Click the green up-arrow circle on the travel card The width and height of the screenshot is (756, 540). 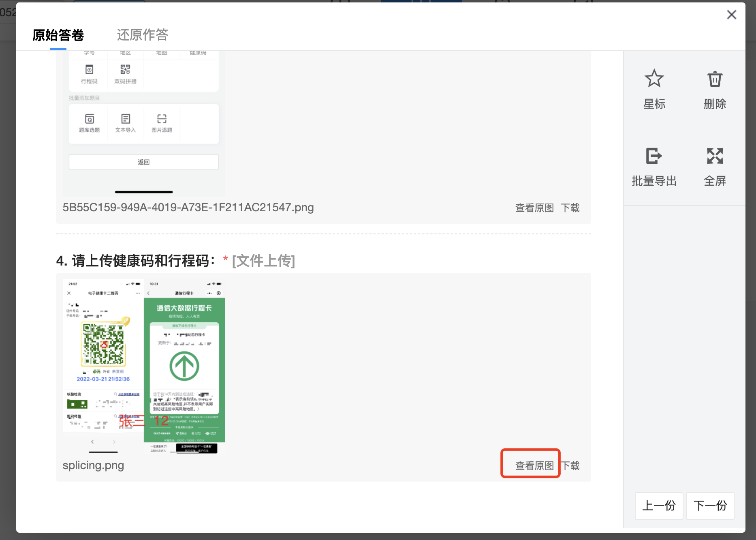click(x=184, y=366)
